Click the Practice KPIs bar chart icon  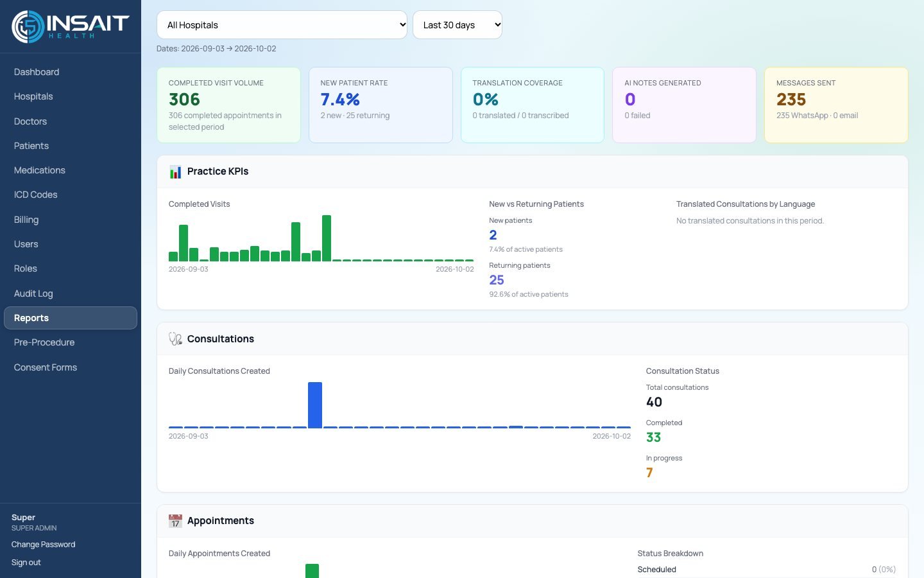coord(175,171)
